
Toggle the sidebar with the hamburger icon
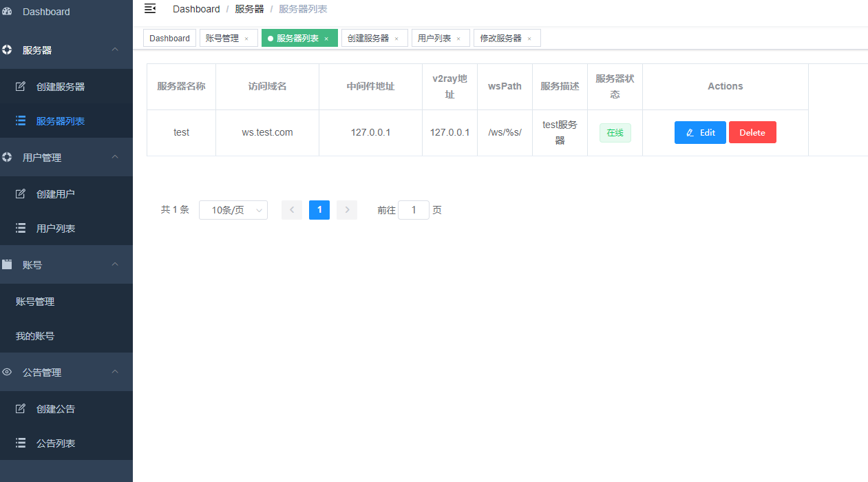click(x=150, y=9)
